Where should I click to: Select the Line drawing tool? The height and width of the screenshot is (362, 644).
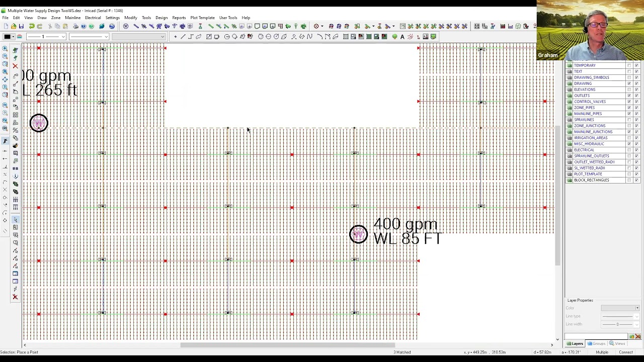pos(183,37)
